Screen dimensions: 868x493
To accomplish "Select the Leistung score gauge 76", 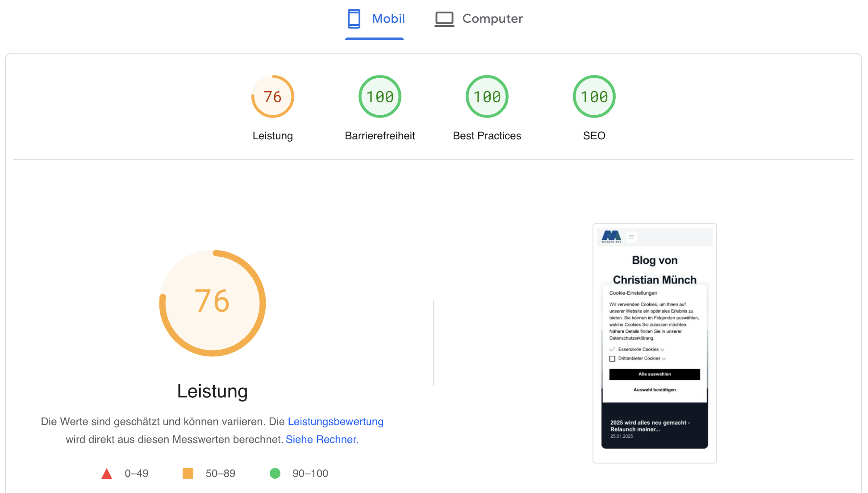I will [x=273, y=96].
